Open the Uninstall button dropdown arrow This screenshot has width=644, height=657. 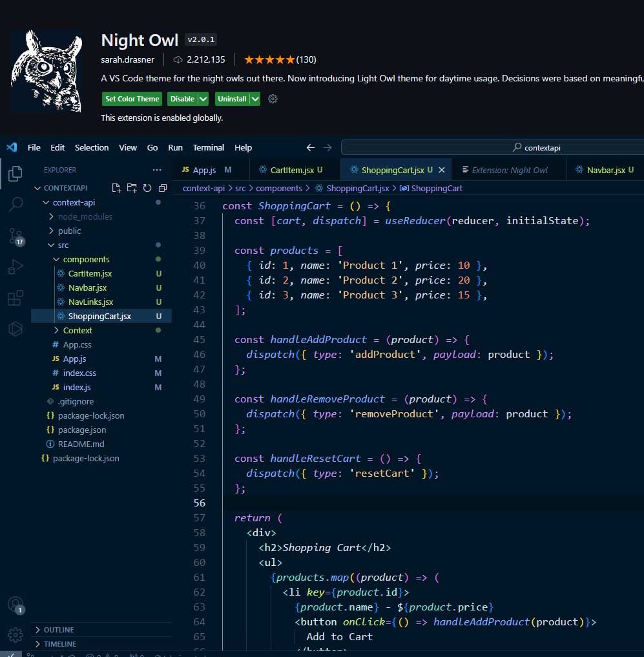[x=254, y=99]
